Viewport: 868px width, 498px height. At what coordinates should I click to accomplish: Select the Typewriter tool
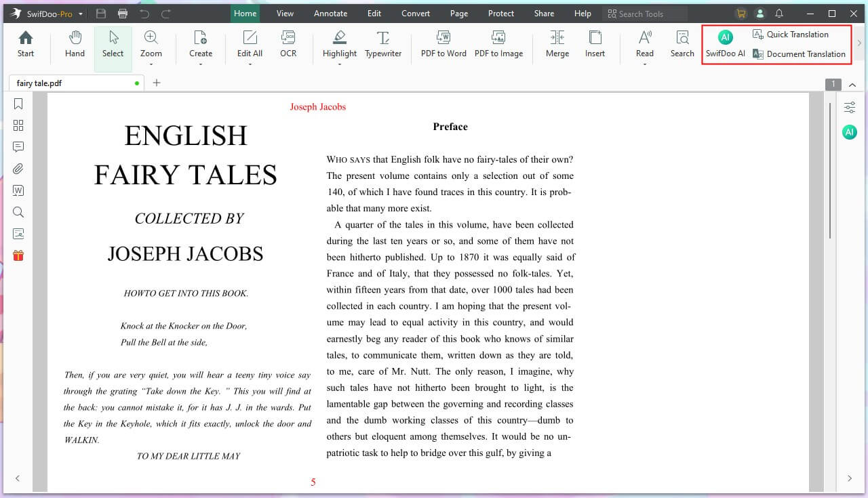(x=383, y=44)
